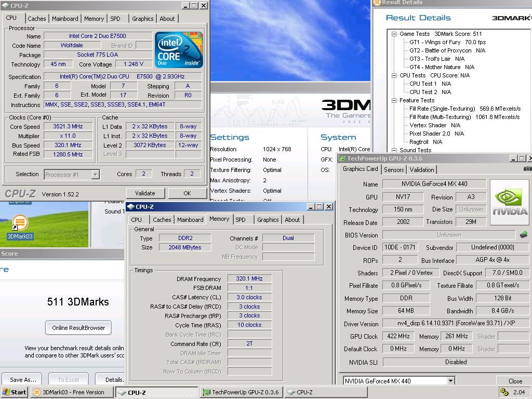The width and height of the screenshot is (532, 399).
Task: Select Mainboard tab in memory CPU-Z window
Action: [190, 220]
